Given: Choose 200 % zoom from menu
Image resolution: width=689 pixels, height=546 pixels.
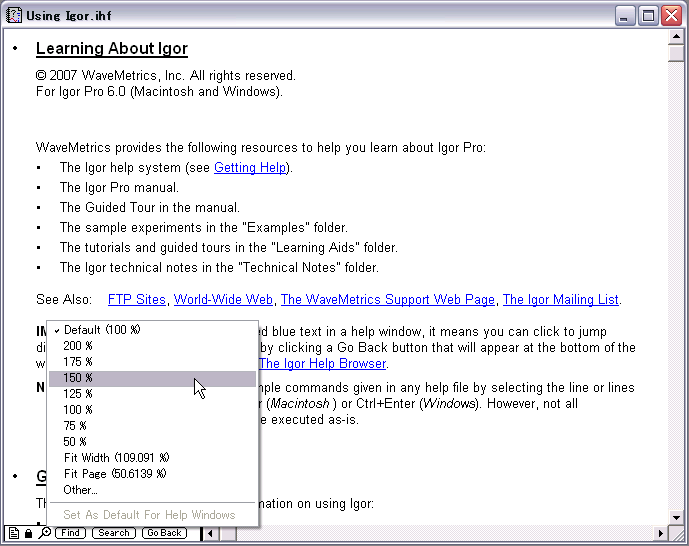Looking at the screenshot, I should point(152,346).
